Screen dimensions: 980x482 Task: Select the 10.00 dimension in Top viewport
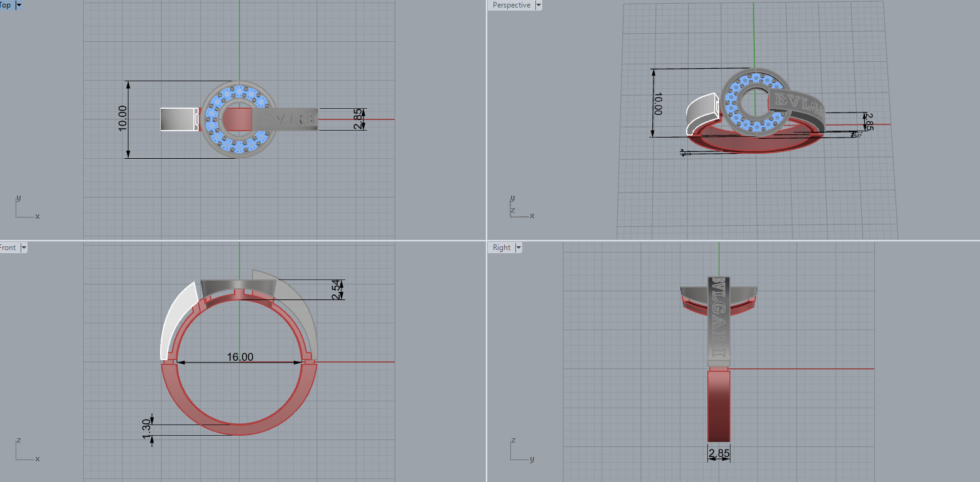pyautogui.click(x=123, y=118)
